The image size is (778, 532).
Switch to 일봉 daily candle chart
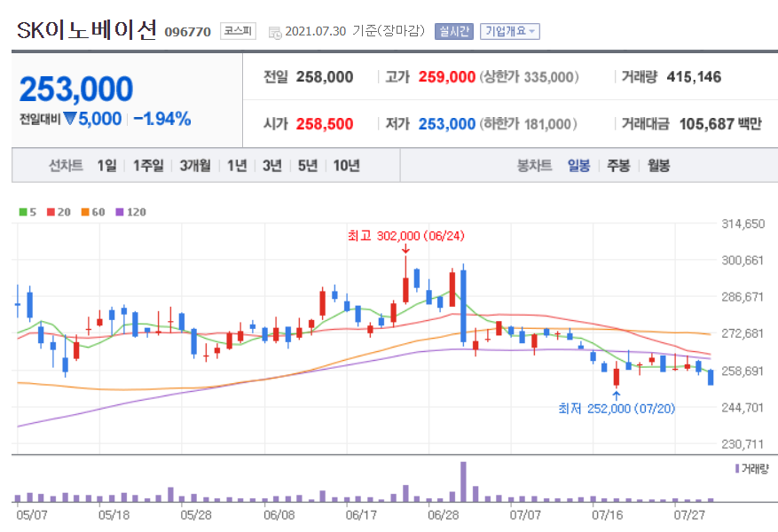point(579,166)
